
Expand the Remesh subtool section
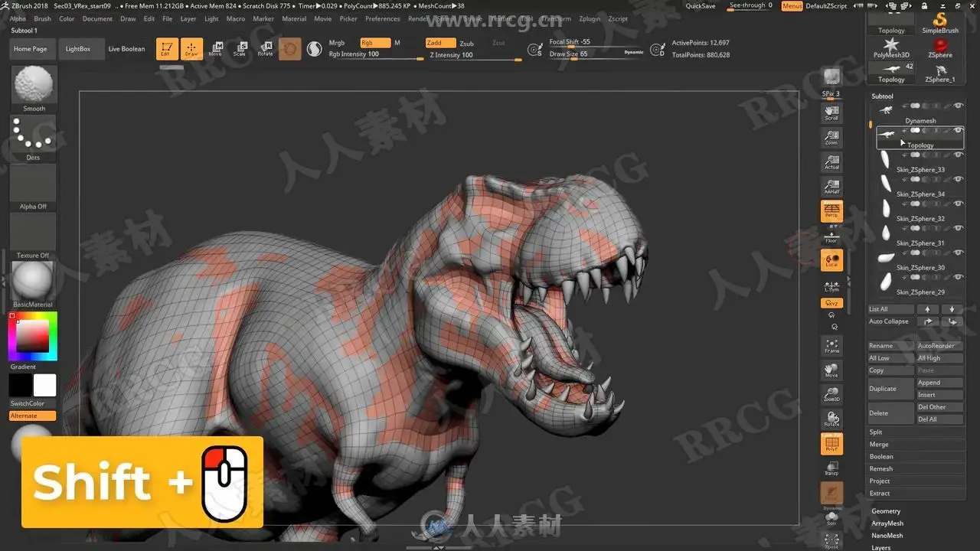[881, 469]
